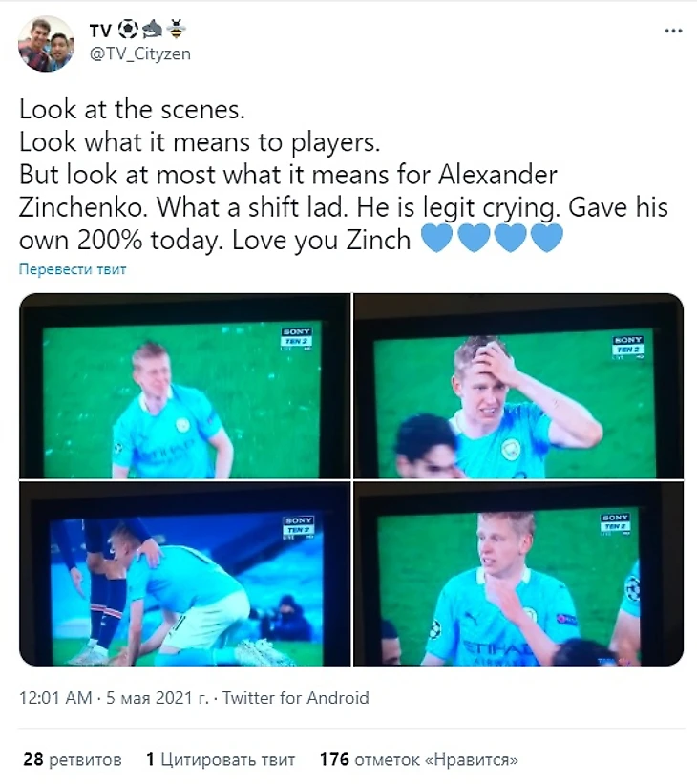Click the soccer ball emoji in display name
The width and height of the screenshot is (697, 784).
coord(128,31)
